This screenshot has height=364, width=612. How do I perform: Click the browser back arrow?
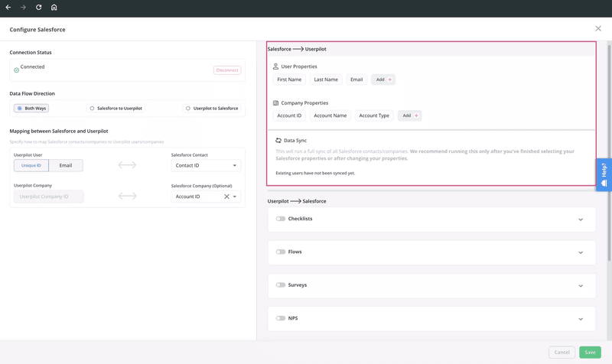[x=8, y=8]
